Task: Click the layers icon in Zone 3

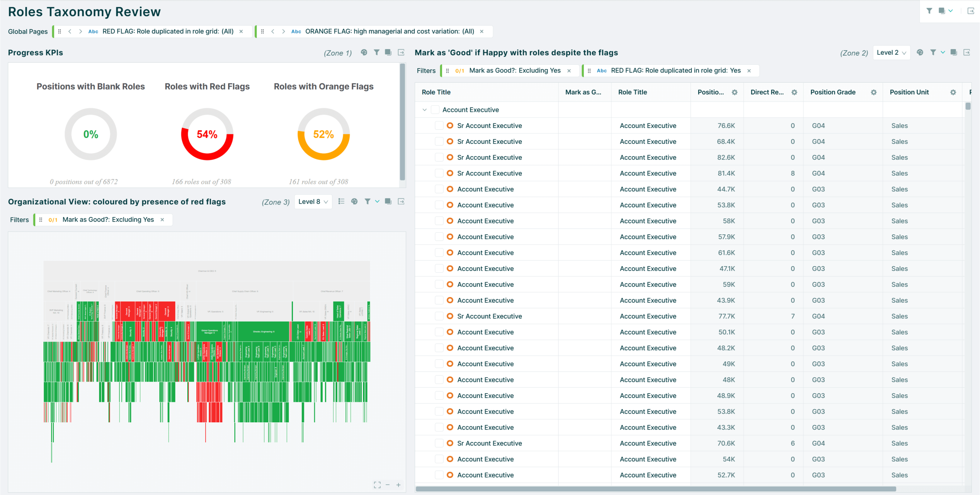Action: coord(388,201)
